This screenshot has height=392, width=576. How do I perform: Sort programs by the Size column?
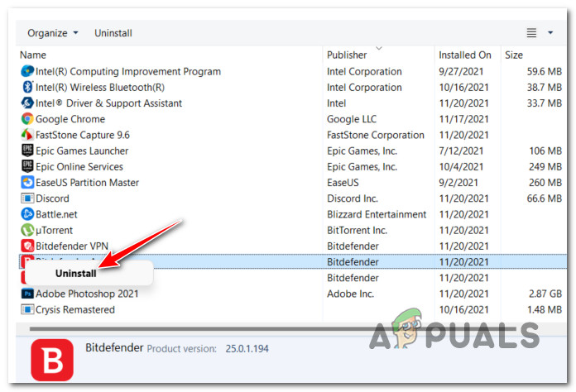coord(514,55)
